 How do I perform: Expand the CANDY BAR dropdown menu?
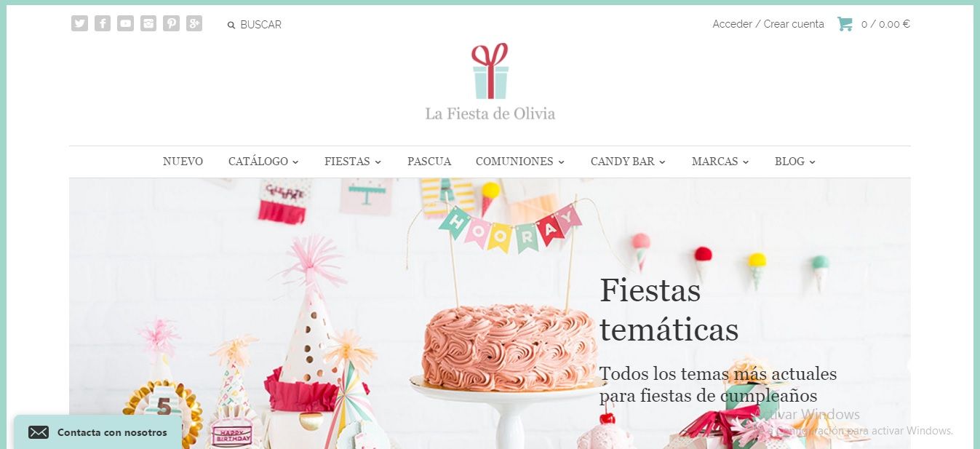click(628, 162)
